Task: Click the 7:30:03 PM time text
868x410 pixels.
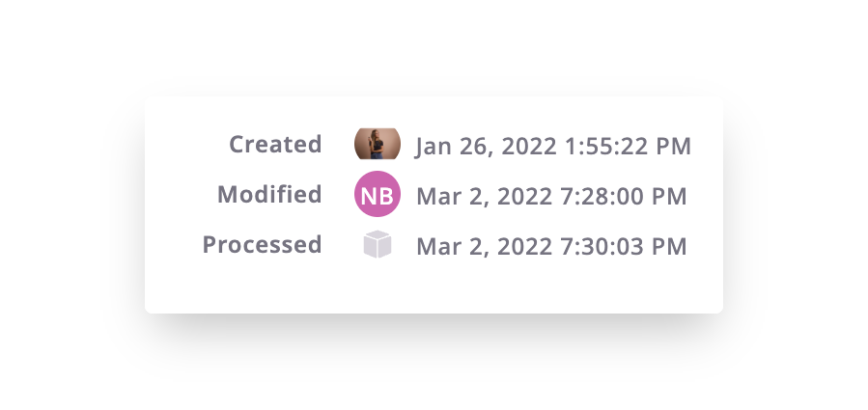Action: pyautogui.click(x=624, y=247)
